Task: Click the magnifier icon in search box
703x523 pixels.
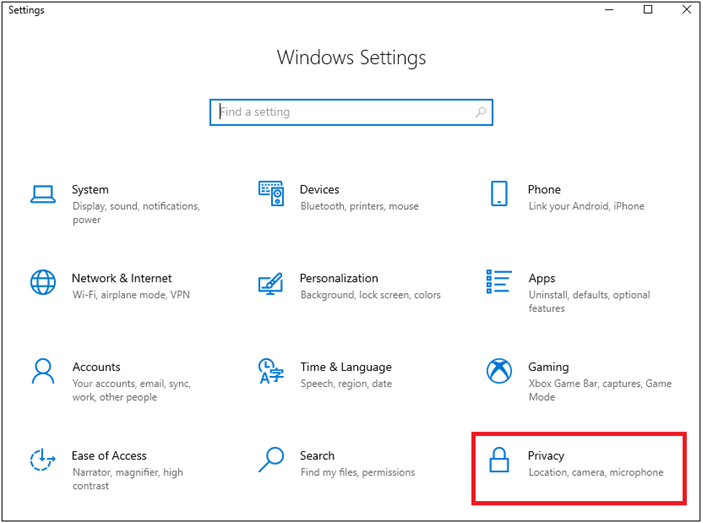Action: coord(481,112)
